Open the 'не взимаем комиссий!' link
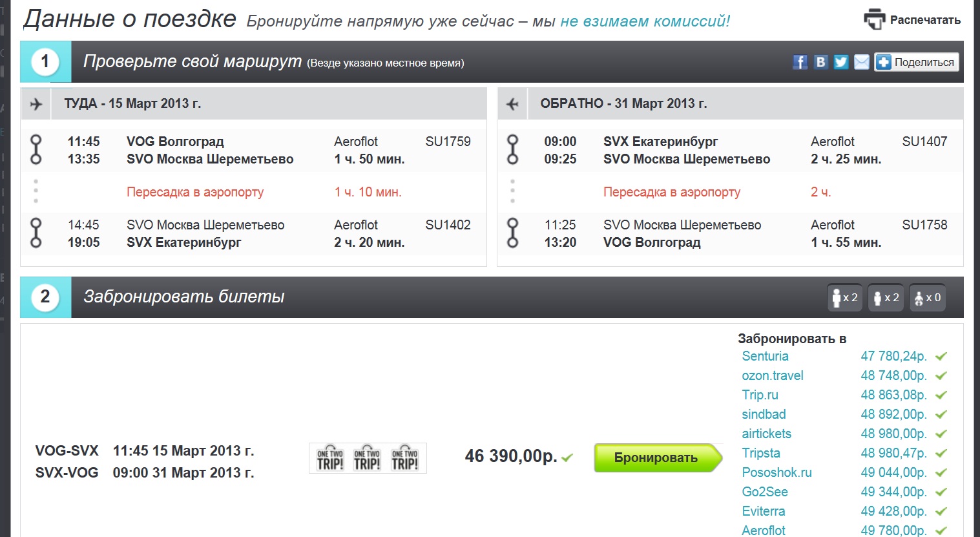The image size is (980, 537). [645, 21]
